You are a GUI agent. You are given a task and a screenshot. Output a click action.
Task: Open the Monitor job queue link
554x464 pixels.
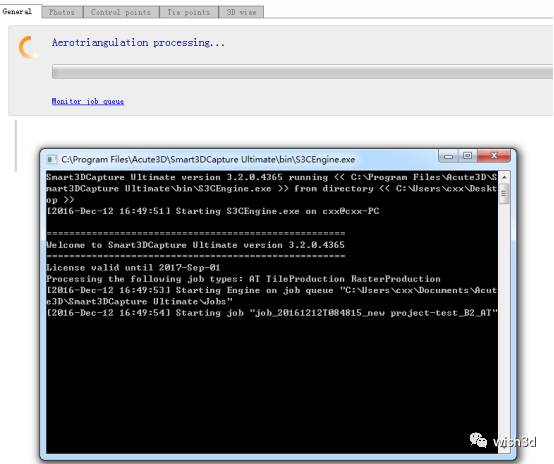[x=88, y=101]
